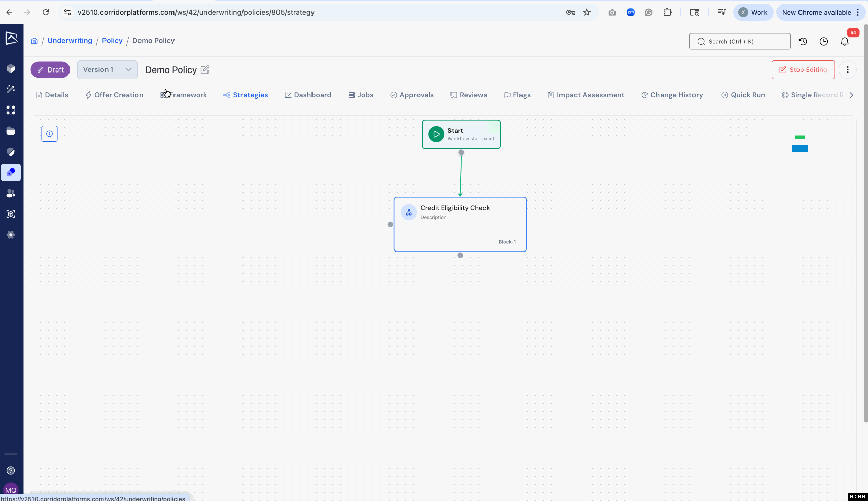Image resolution: width=868 pixels, height=501 pixels.
Task: Open the Version 1 dropdown
Action: tap(107, 70)
